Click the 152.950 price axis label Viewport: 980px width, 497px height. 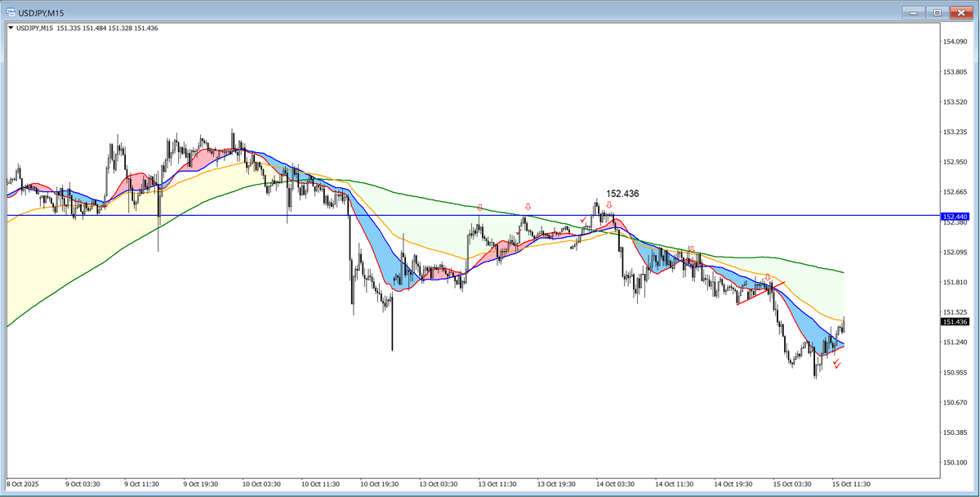(955, 162)
